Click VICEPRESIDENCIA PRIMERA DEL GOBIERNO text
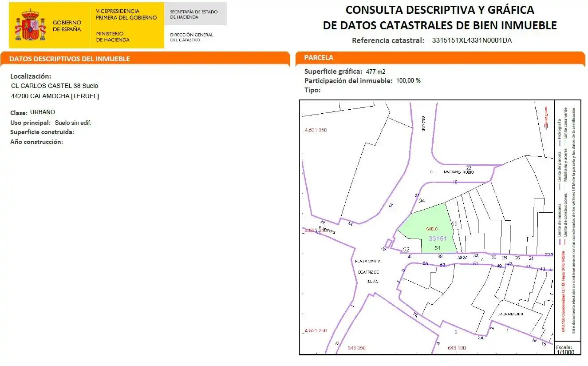This screenshot has height=366, width=588. click(x=126, y=15)
